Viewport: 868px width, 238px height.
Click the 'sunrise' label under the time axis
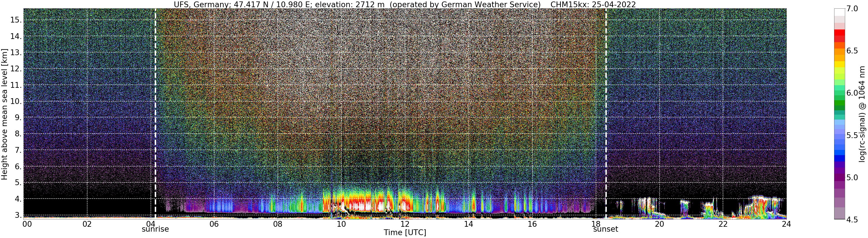155,229
